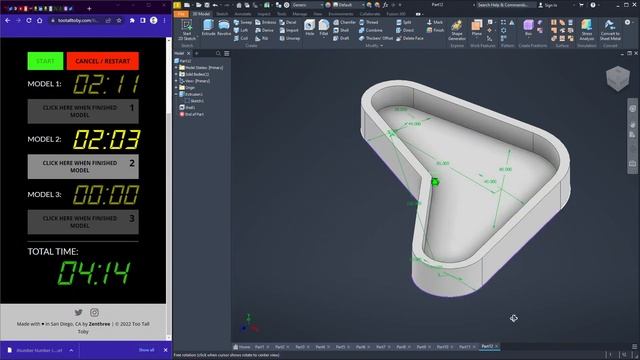640x360 pixels.
Task: Open the browser panel hamburger menu
Action: point(227,53)
